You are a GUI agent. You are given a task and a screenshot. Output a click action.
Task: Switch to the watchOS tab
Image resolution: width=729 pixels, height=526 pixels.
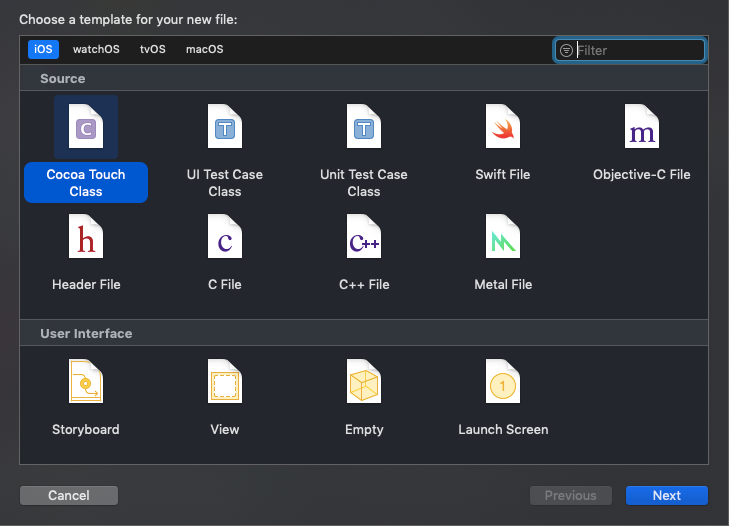click(96, 49)
